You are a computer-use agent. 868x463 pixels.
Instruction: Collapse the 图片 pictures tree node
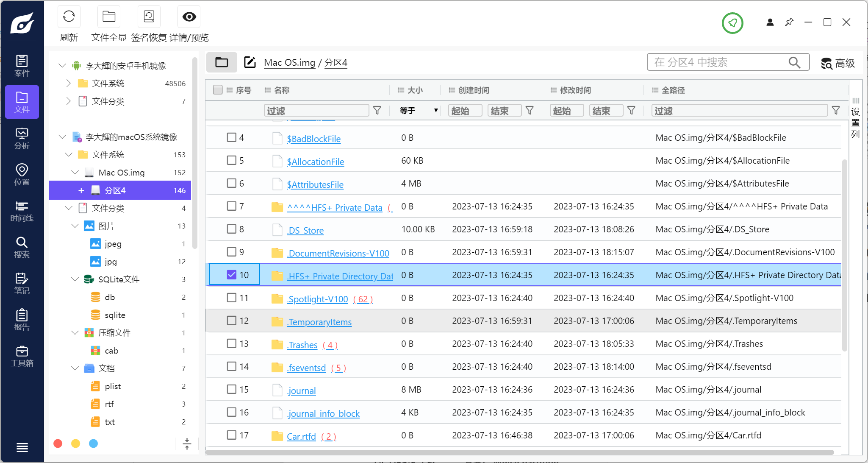[75, 226]
